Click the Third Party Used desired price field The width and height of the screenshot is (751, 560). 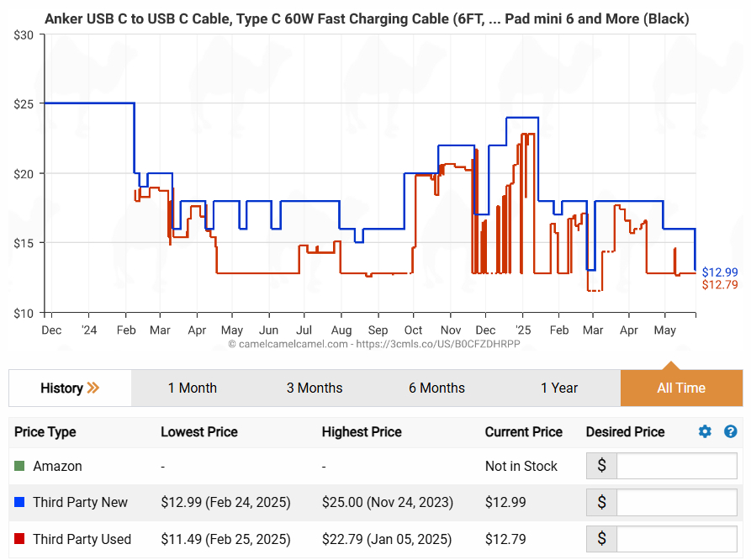(x=676, y=539)
